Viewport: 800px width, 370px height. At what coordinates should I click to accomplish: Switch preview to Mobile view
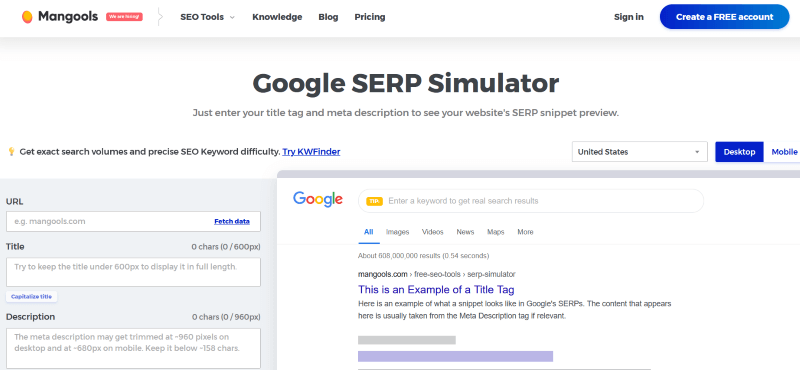click(x=784, y=152)
